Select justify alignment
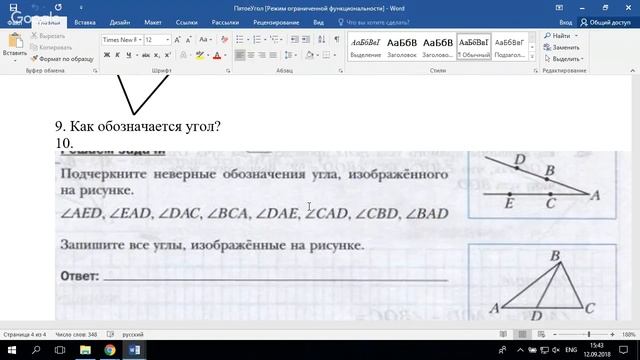Screen dimensions: 640x360 pyautogui.click(x=273, y=55)
